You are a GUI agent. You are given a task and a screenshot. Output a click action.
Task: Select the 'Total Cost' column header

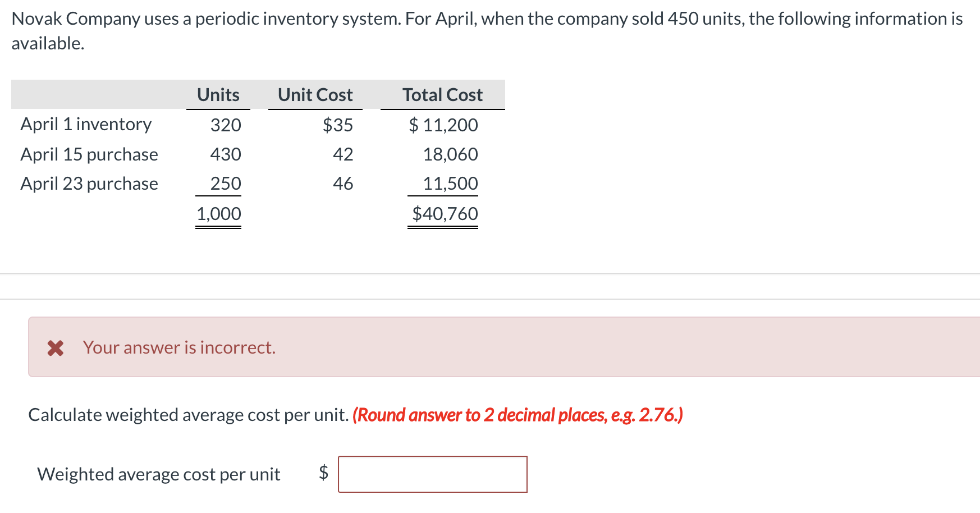point(442,95)
